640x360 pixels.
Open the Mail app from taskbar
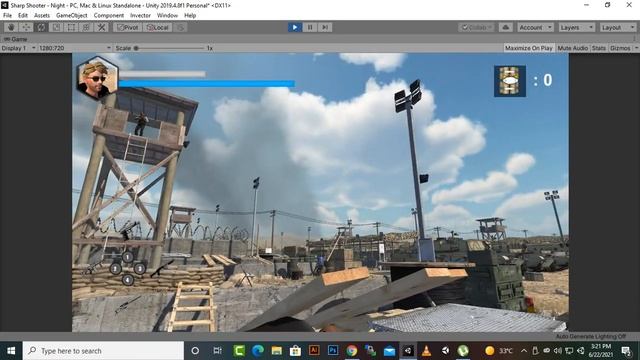(x=389, y=351)
